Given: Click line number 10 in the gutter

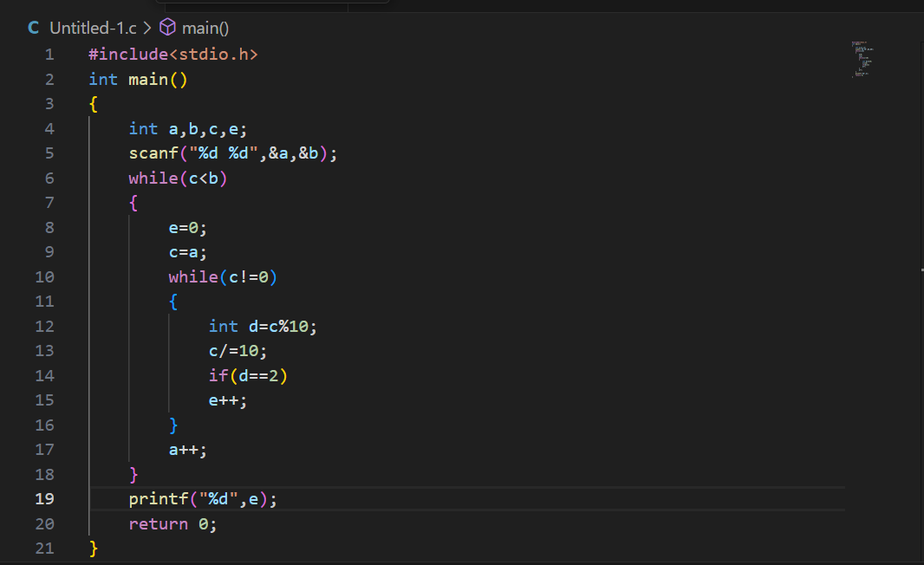Looking at the screenshot, I should 45,277.
